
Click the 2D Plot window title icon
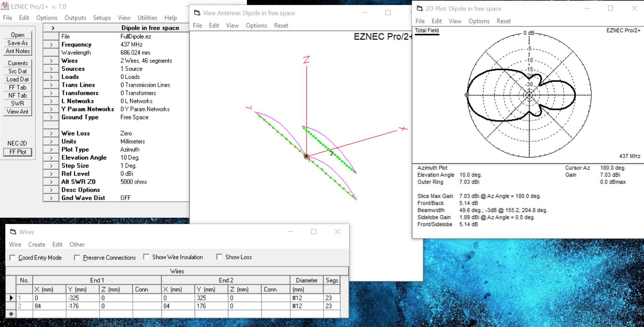click(x=420, y=8)
